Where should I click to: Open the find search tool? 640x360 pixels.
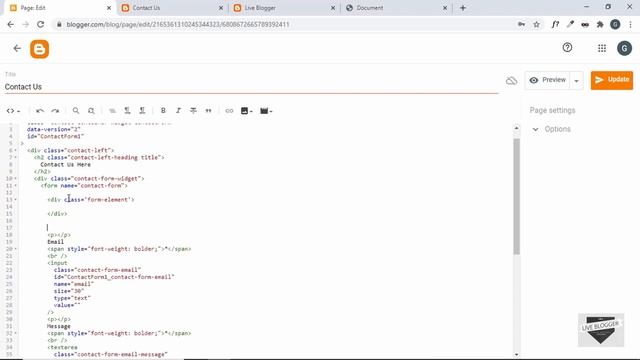click(x=76, y=111)
